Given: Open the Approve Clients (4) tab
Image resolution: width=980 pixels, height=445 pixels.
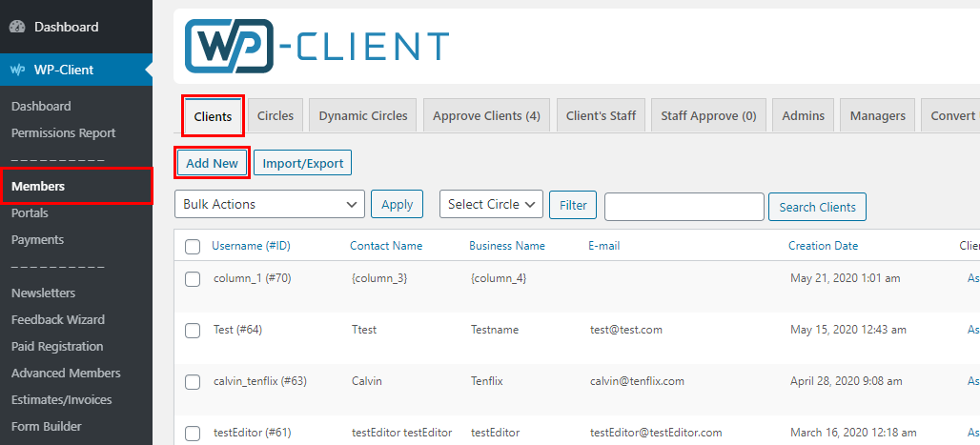Looking at the screenshot, I should [486, 115].
